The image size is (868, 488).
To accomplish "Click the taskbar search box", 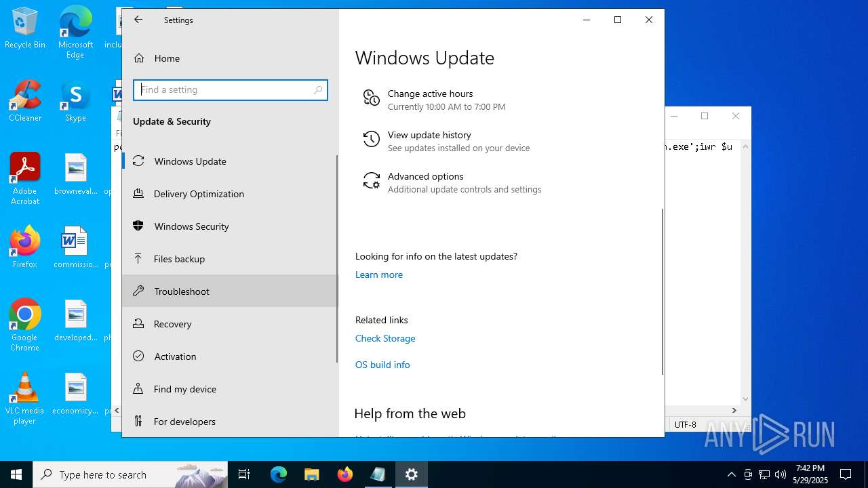I will coord(130,474).
